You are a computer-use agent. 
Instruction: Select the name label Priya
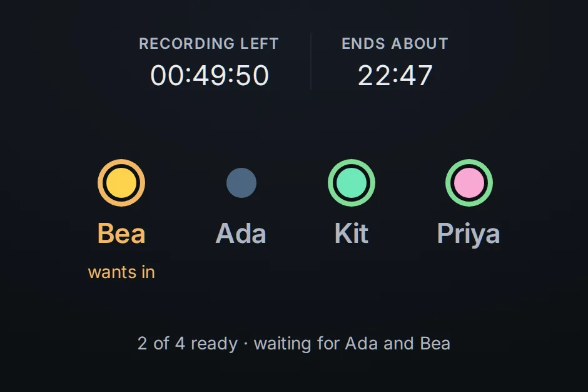coord(469,234)
